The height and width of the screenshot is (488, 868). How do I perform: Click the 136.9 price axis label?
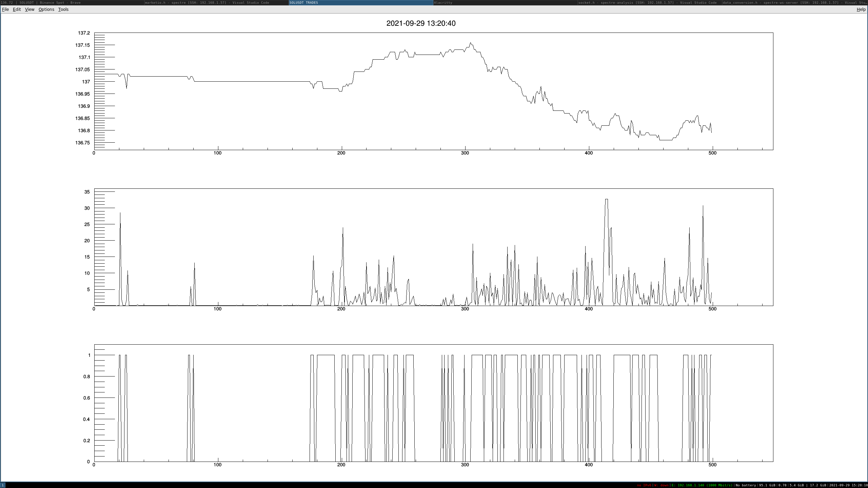[x=84, y=106]
